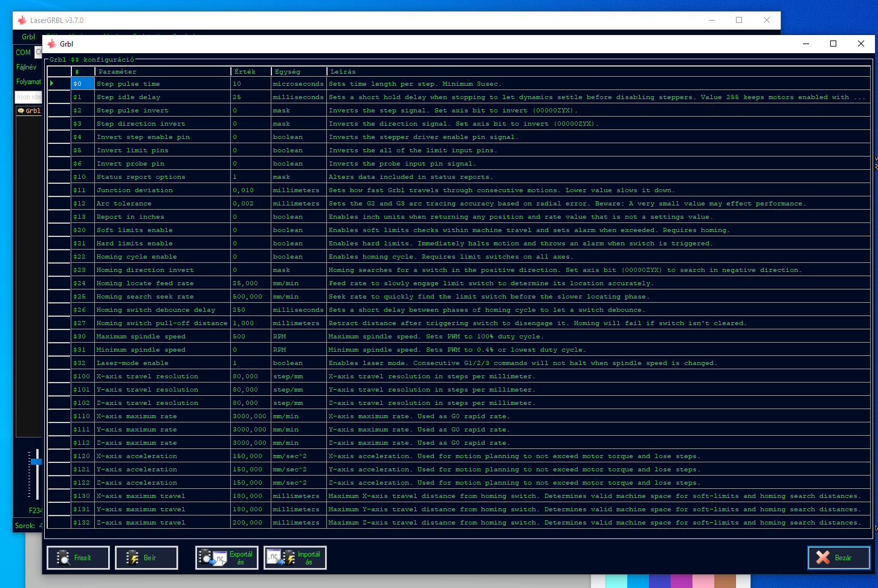Viewport: 878px width, 588px height.
Task: Click the Exportálás button
Action: click(227, 558)
